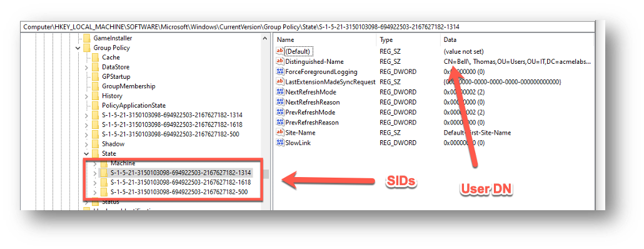This screenshot has height=249, width=644.
Task: Click the GameInstaller folder icon
Action: [x=86, y=38]
